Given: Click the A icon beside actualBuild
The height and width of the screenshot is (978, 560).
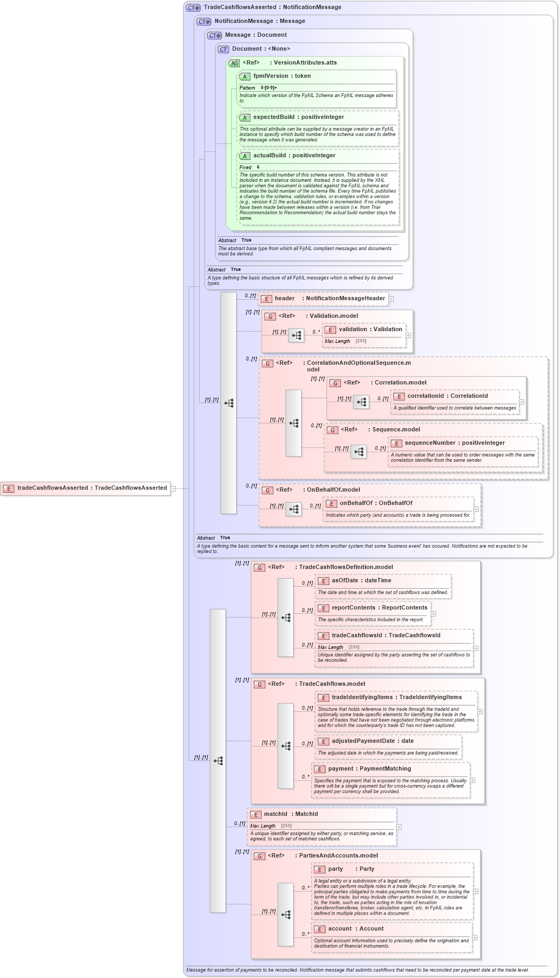Looking at the screenshot, I should point(245,156).
